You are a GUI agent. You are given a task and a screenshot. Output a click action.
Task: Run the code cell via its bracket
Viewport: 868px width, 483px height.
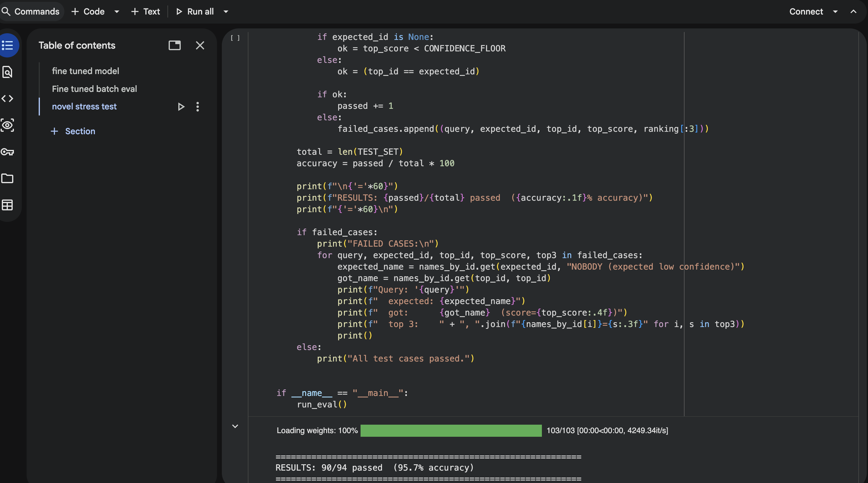click(x=235, y=38)
